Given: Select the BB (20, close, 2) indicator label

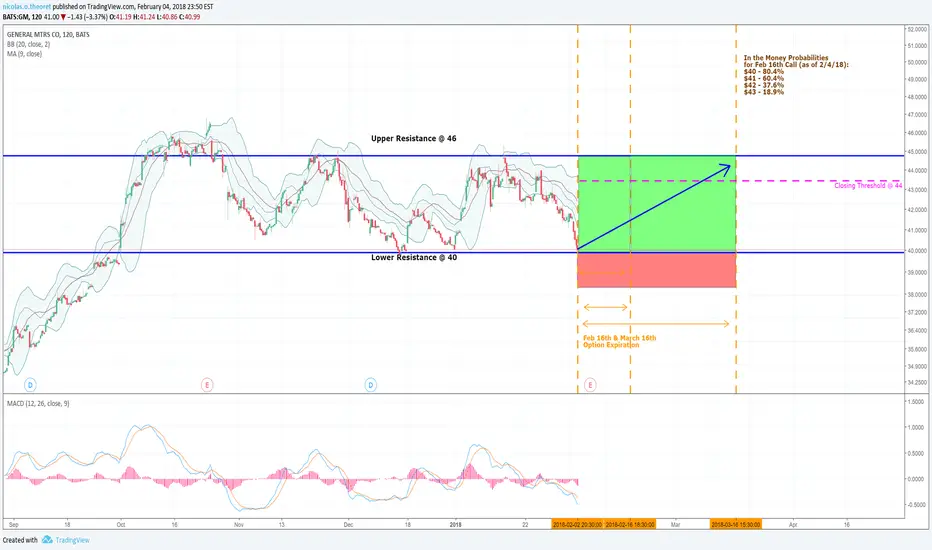Looking at the screenshot, I should tap(29, 44).
